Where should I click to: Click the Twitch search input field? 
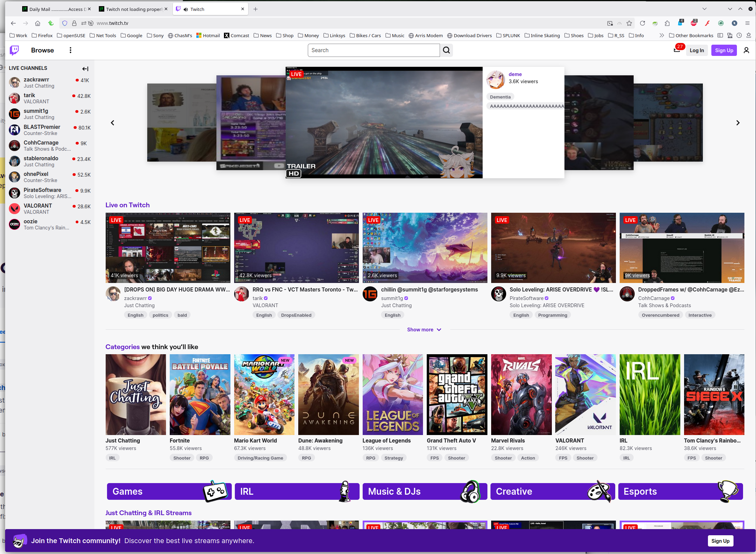pyautogui.click(x=374, y=50)
